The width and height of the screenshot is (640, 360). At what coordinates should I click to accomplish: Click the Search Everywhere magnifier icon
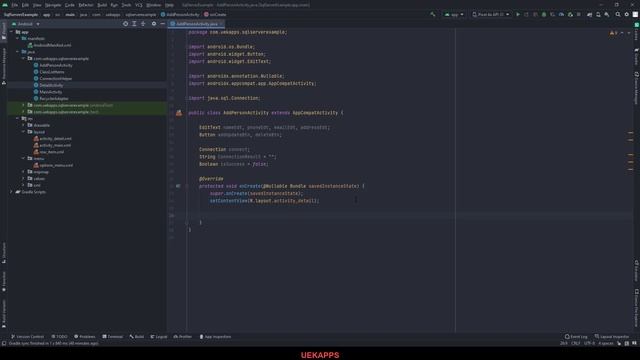(x=618, y=14)
